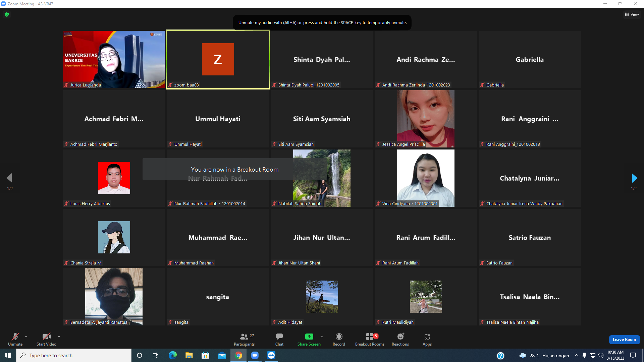Select the Gabriella participant tile

click(x=530, y=60)
